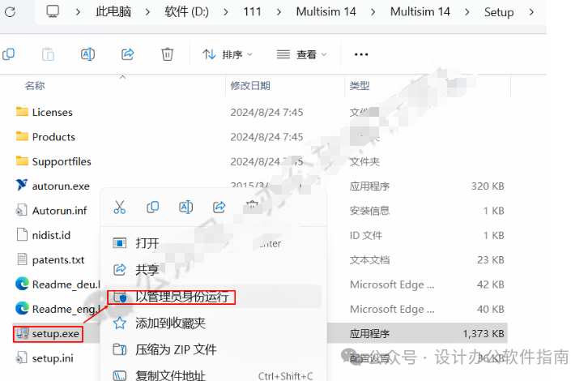The height and width of the screenshot is (381, 588).
Task: Click the toolbar copy icon
Action: click(9, 54)
